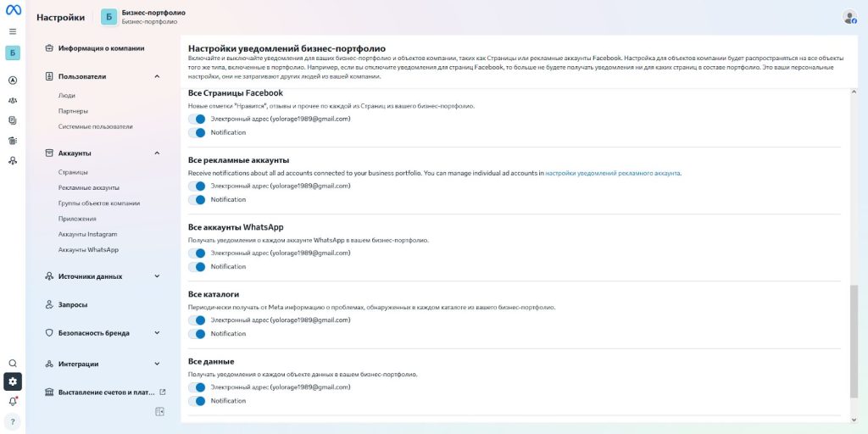This screenshot has width=868, height=434.
Task: Toggle email notifications for Все рекламные аккаунты
Action: coord(197,186)
